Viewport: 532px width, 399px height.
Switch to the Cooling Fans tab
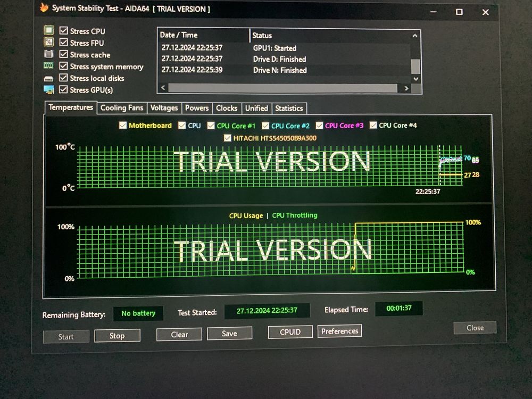click(122, 108)
